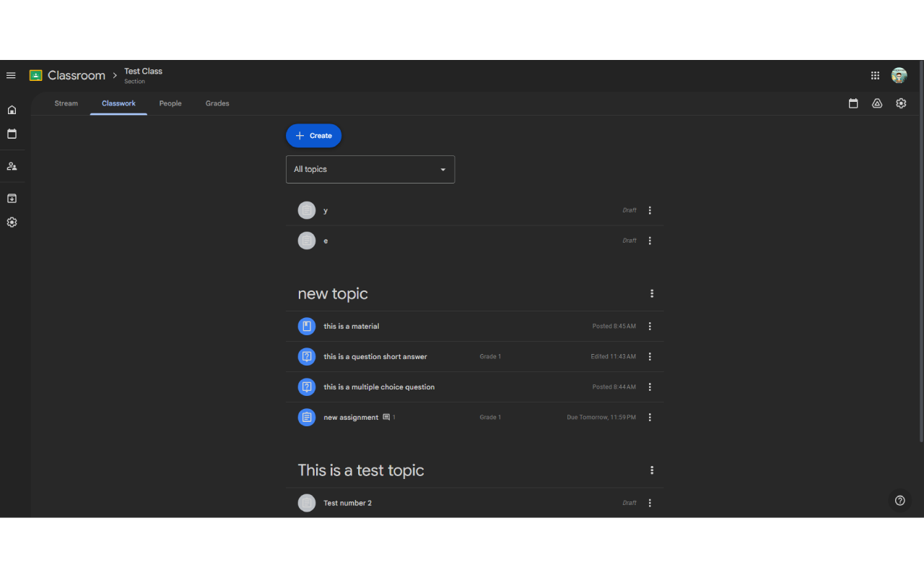Viewport: 924px width, 578px height.
Task: Click 'Posted 8:45 AM' timestamp
Action: 614,327
